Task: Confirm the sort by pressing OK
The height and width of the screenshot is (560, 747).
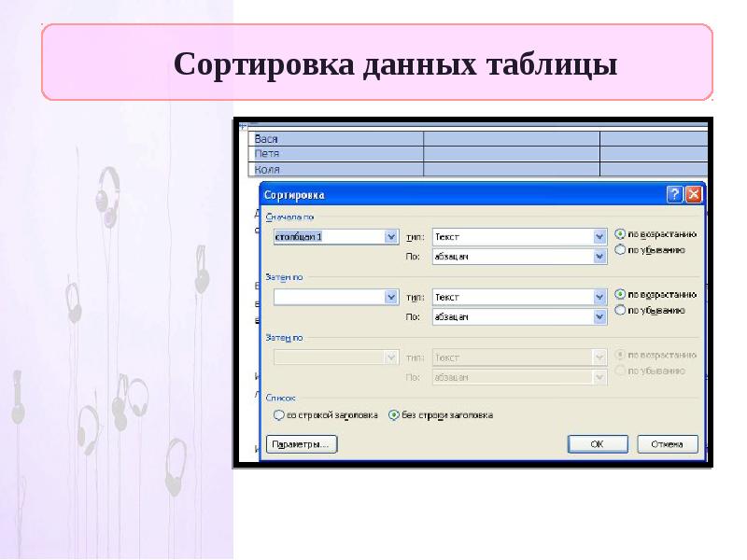Action: (x=596, y=444)
